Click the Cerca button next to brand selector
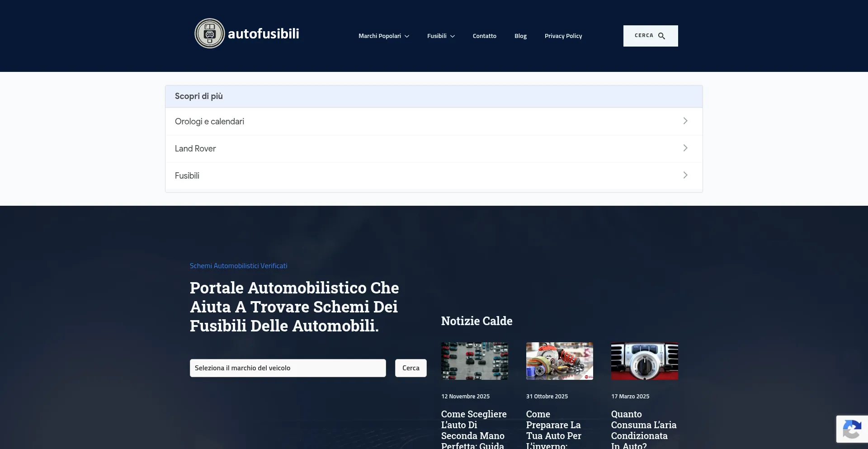 click(x=411, y=368)
